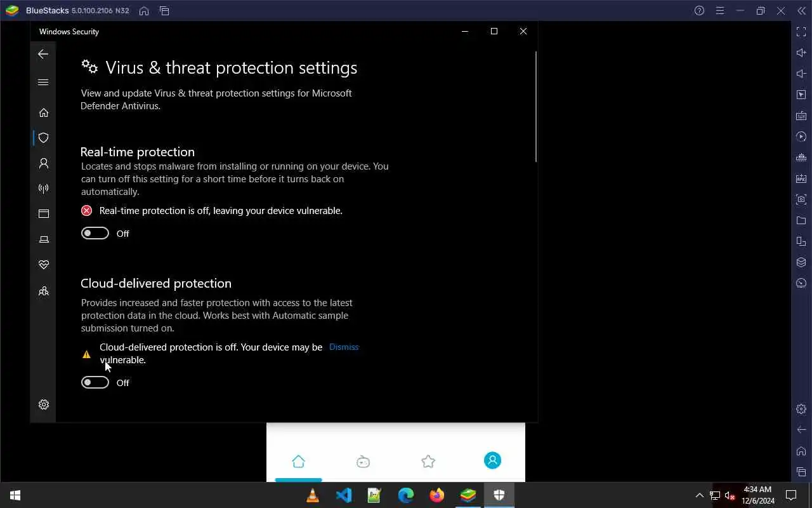The image size is (812, 508).
Task: Open the media folder icon in BlueStacks toolbar
Action: [801, 220]
